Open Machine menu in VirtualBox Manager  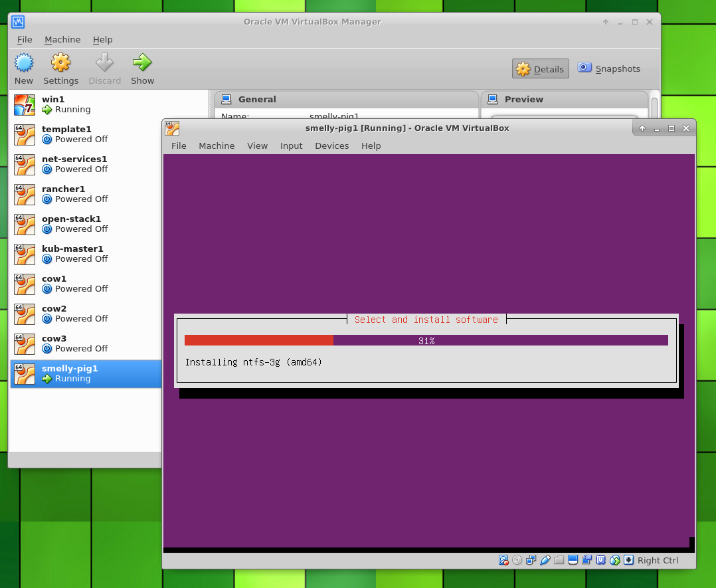[62, 40]
